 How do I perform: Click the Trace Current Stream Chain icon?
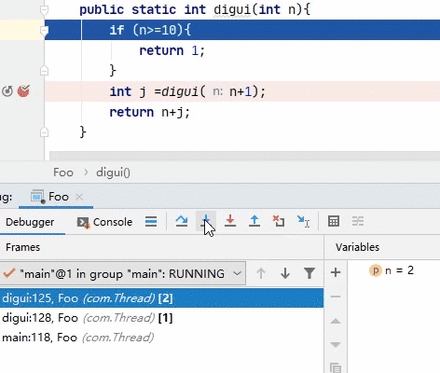tap(358, 221)
